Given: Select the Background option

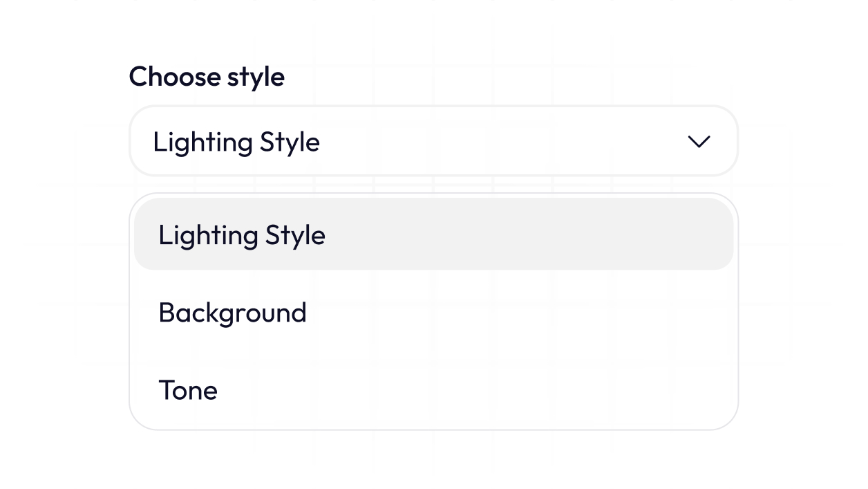Looking at the screenshot, I should point(433,313).
